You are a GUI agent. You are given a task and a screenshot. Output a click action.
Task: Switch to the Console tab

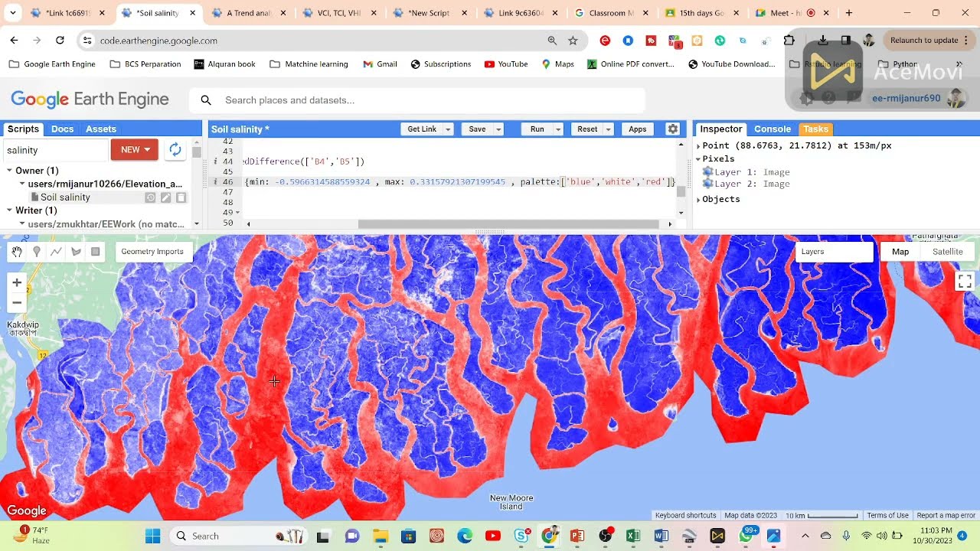click(x=772, y=129)
